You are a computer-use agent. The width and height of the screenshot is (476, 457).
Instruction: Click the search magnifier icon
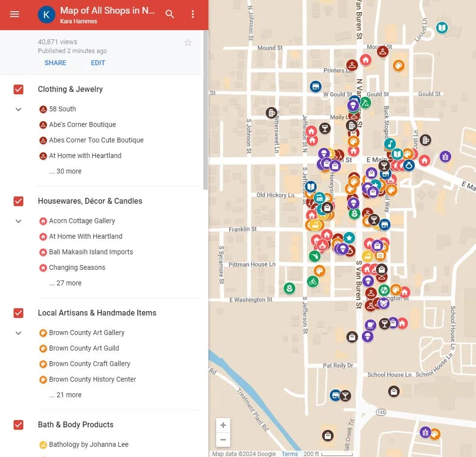pos(170,14)
